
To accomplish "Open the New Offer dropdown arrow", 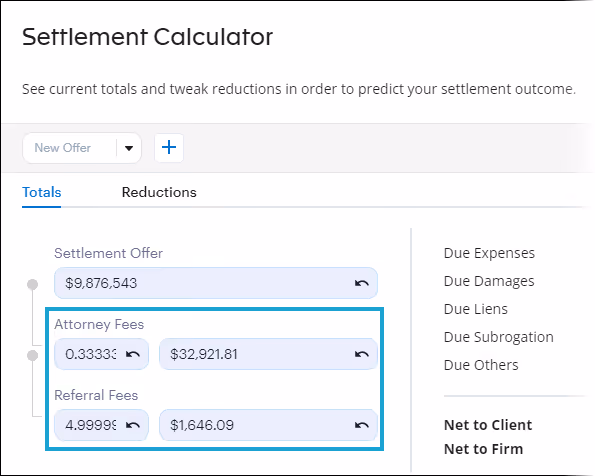I will [129, 148].
